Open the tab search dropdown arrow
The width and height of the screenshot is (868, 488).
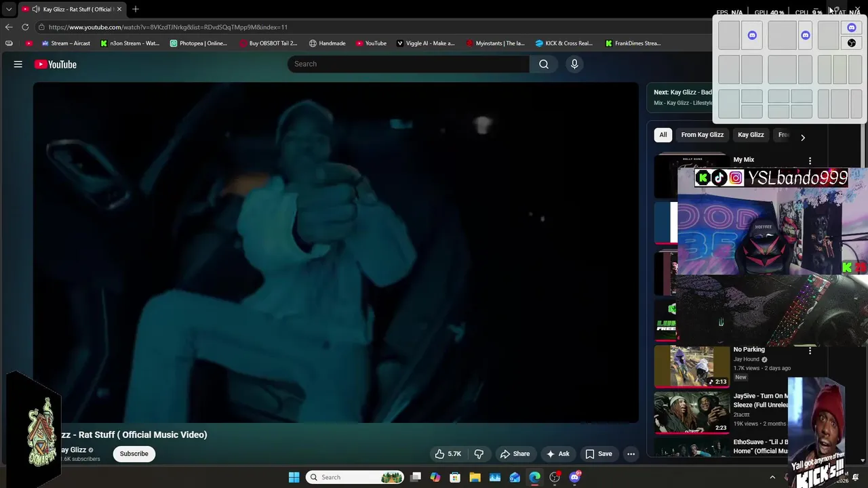coord(9,9)
